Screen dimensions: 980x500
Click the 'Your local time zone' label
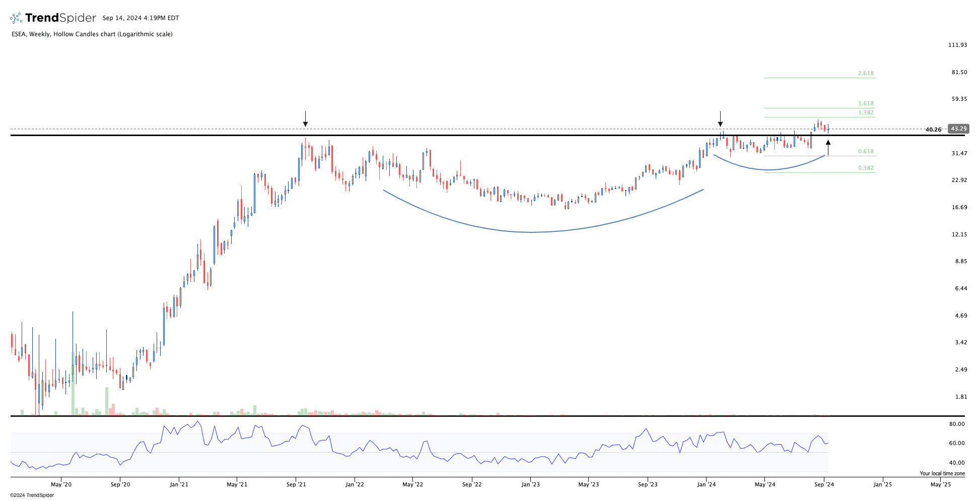click(942, 473)
